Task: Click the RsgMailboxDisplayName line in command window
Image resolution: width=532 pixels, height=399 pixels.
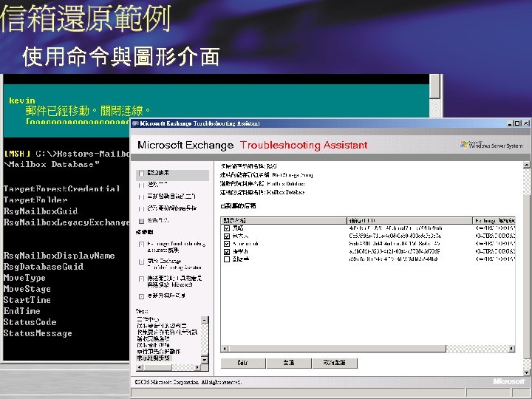Action: coord(59,255)
